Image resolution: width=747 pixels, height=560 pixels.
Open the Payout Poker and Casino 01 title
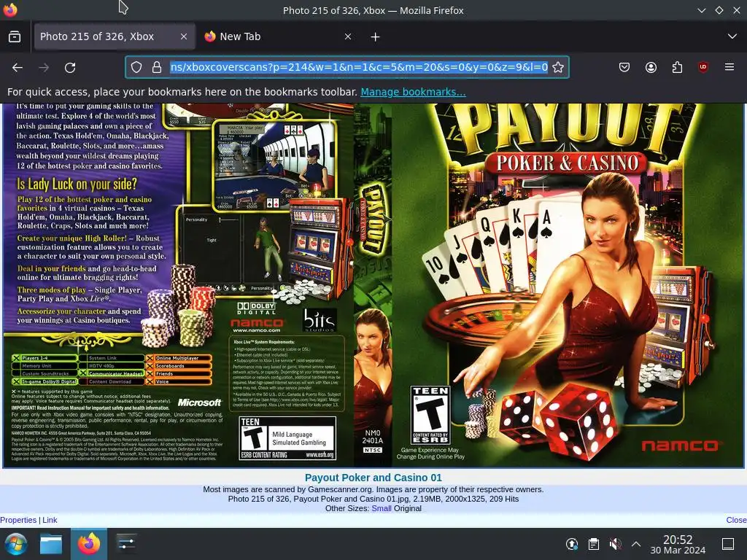373,478
